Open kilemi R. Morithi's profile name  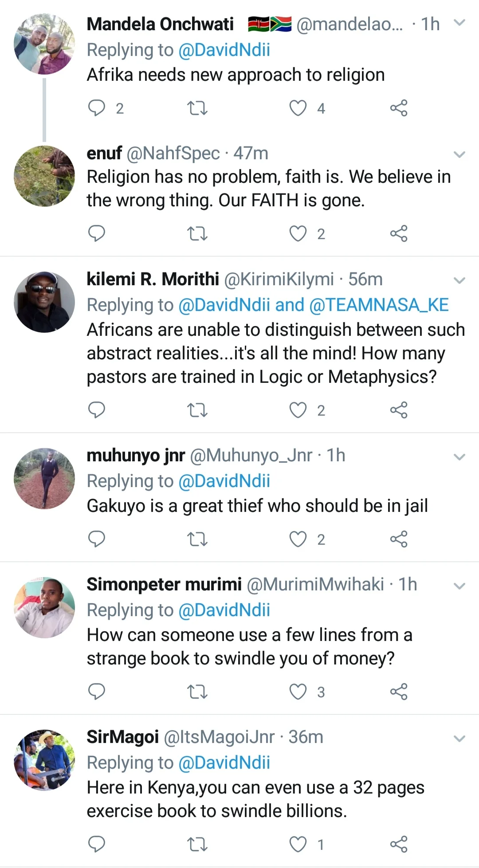153,279
